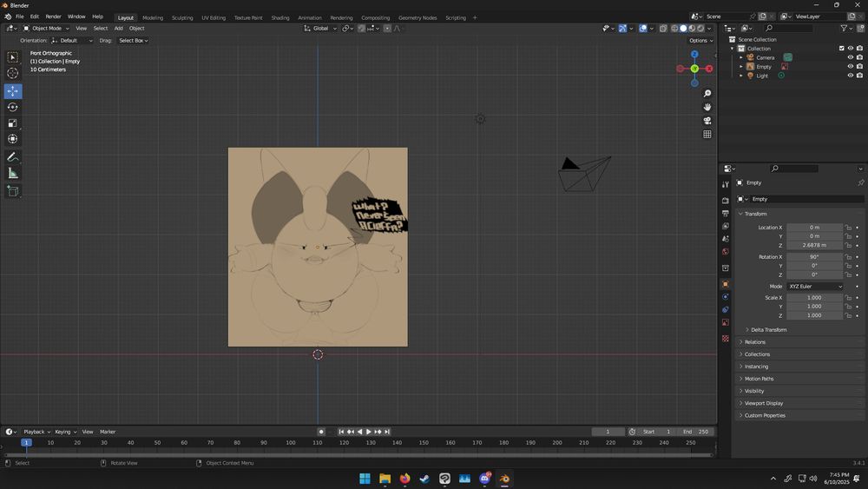Open the Scene properties tab

pyautogui.click(x=725, y=239)
